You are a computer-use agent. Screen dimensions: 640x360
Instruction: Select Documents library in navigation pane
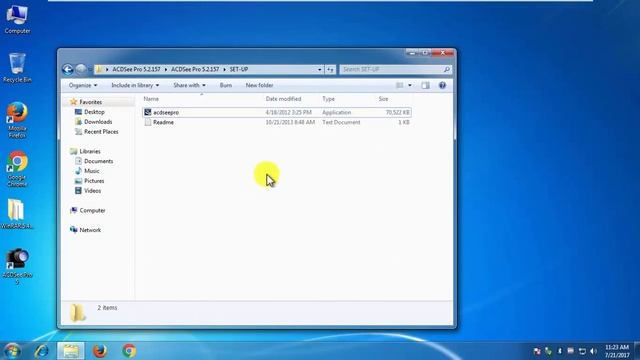(x=98, y=161)
